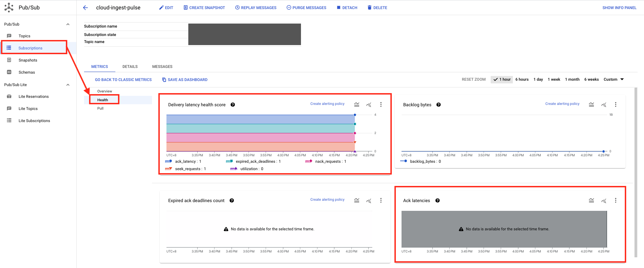Open help for Expired ack deadlines count
The width and height of the screenshot is (644, 268).
[232, 200]
